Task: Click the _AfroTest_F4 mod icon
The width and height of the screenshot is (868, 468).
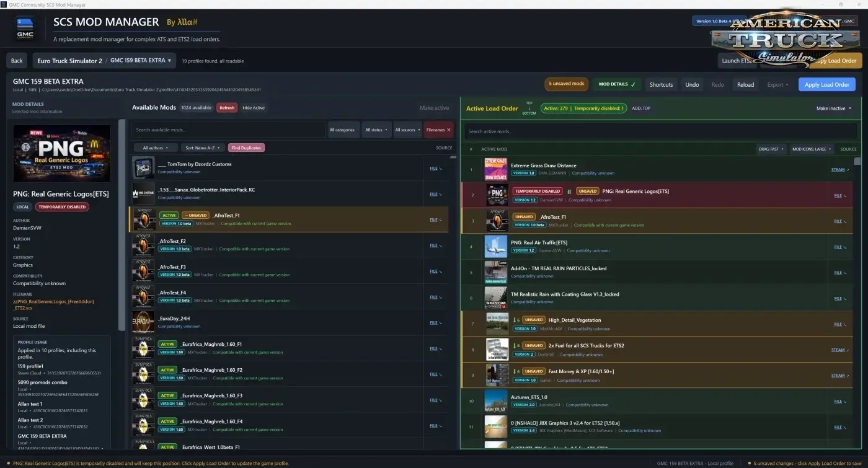Action: [x=143, y=296]
